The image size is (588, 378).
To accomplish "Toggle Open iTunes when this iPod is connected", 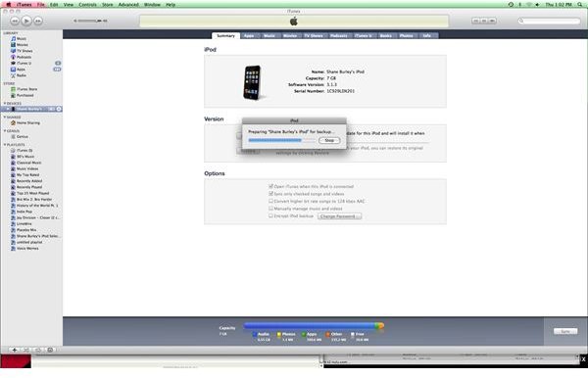I will coord(270,186).
